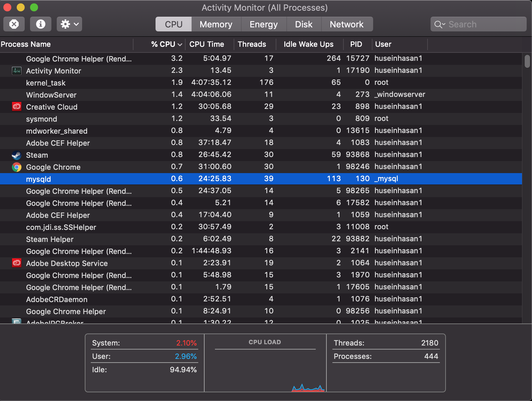
Task: Select Chrome Helper row with PID 15727
Action: tap(261, 59)
